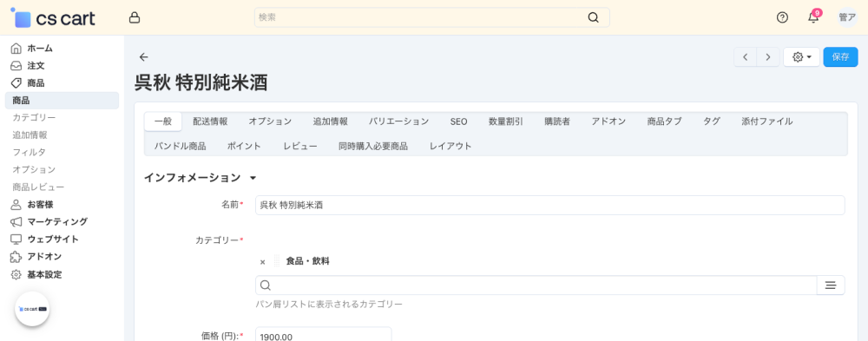Viewport: 868px width, 341px height.
Task: Switch to 配送情報 tab
Action: (x=210, y=121)
